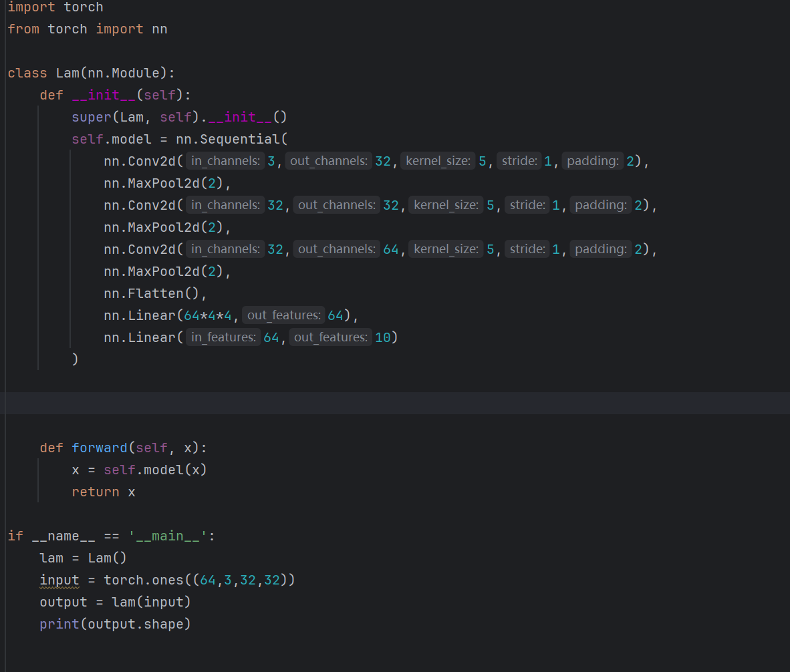Click the forward method name
The width and height of the screenshot is (790, 672).
[x=99, y=448]
